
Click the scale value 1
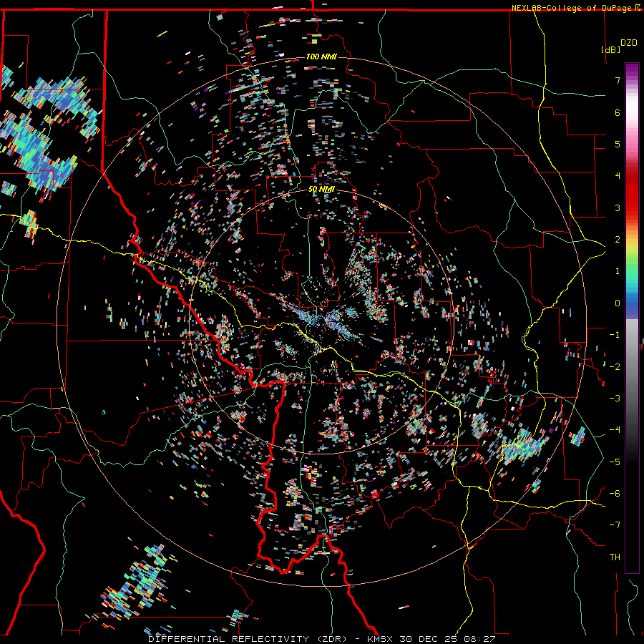(618, 271)
